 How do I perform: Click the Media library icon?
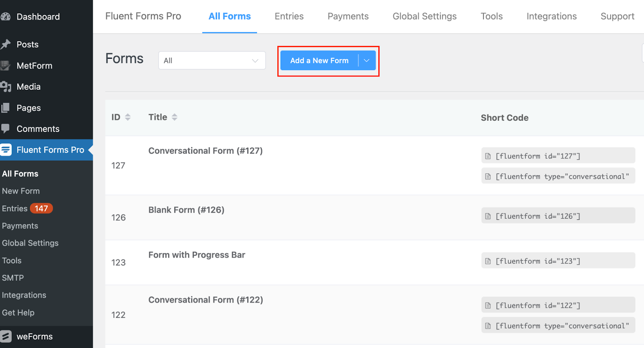6,87
